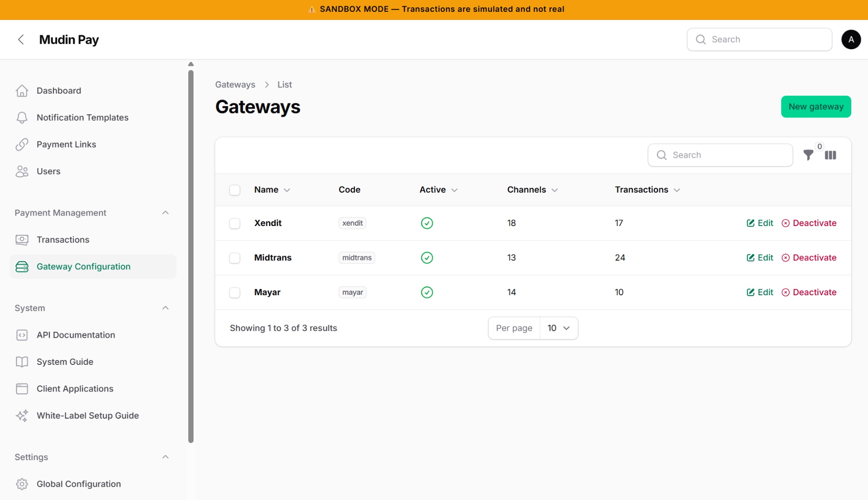868x500 pixels.
Task: Collapse the System section
Action: point(165,308)
